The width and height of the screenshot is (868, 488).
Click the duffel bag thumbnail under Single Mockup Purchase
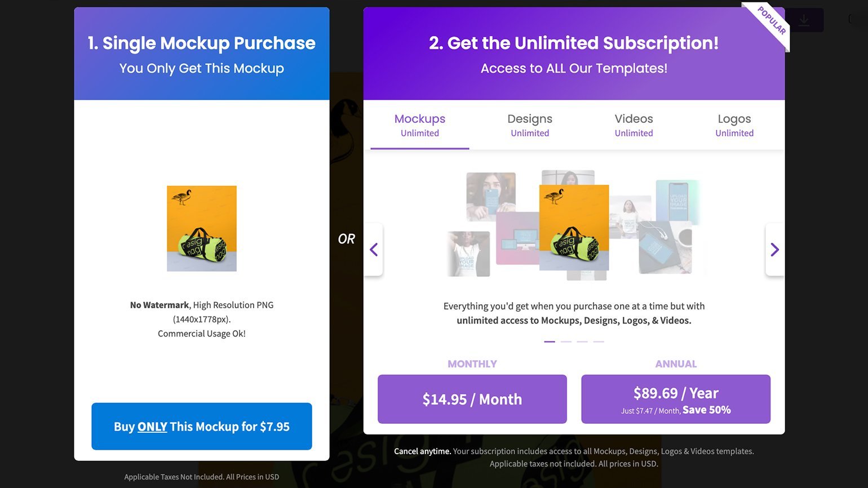(202, 228)
